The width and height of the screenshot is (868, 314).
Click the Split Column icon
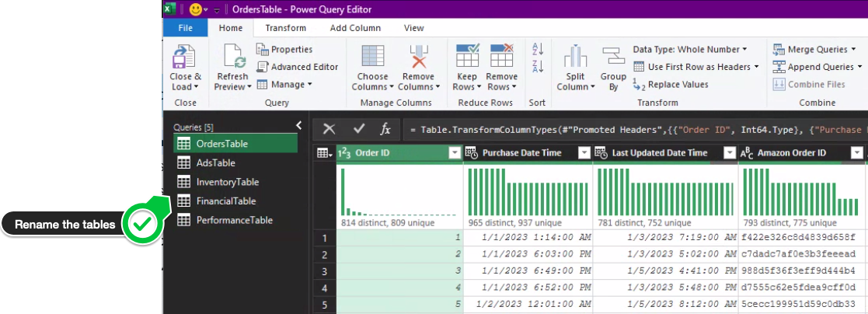[x=576, y=57]
